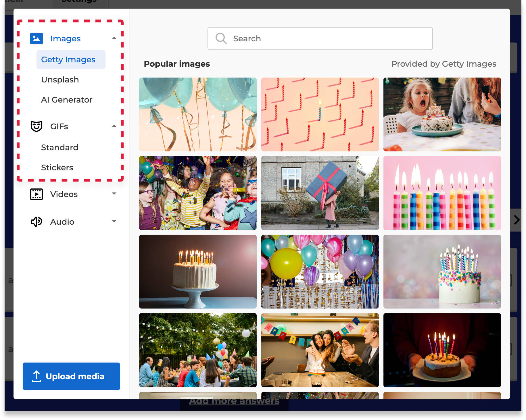
Task: Select Getty Images source
Action: 71,59
